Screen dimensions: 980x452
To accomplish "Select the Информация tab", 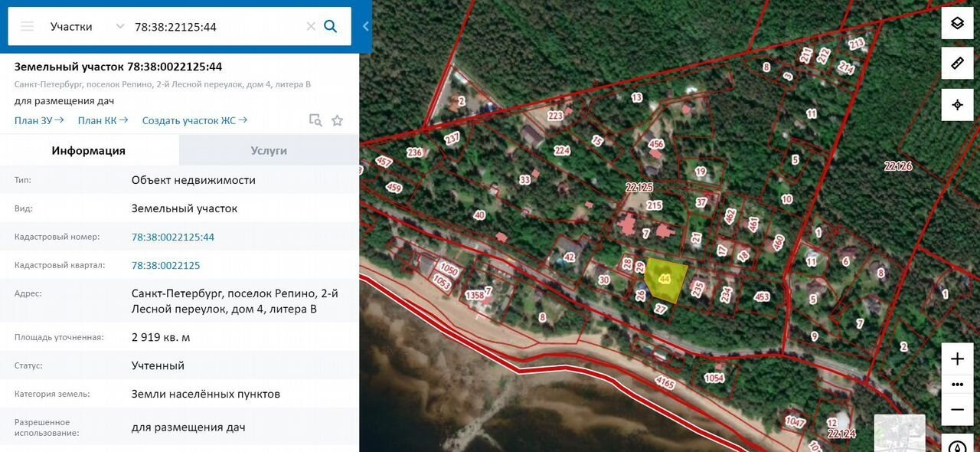I will tap(89, 150).
